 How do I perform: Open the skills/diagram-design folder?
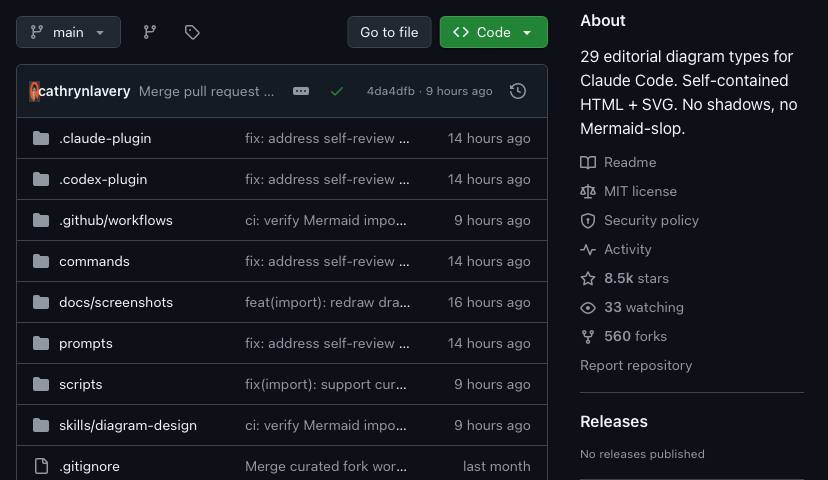128,426
